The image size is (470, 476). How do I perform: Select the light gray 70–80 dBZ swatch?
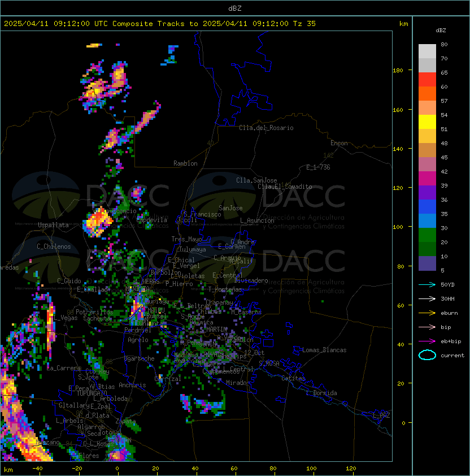tap(427, 51)
